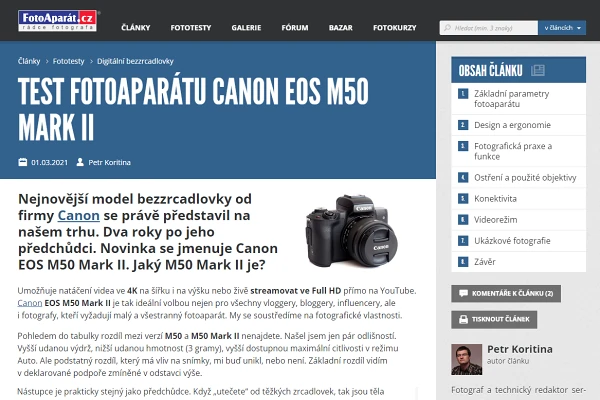Click the 'OBSAH ČLÁNKU' heading

(490, 70)
